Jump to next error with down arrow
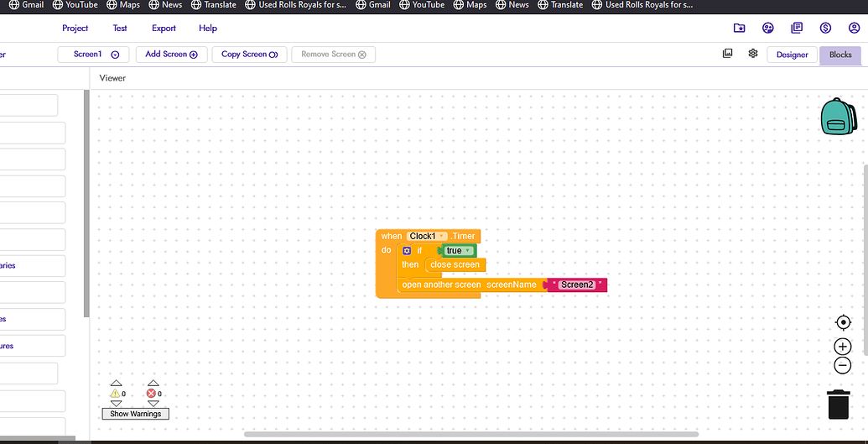This screenshot has width=868, height=444. (x=153, y=404)
